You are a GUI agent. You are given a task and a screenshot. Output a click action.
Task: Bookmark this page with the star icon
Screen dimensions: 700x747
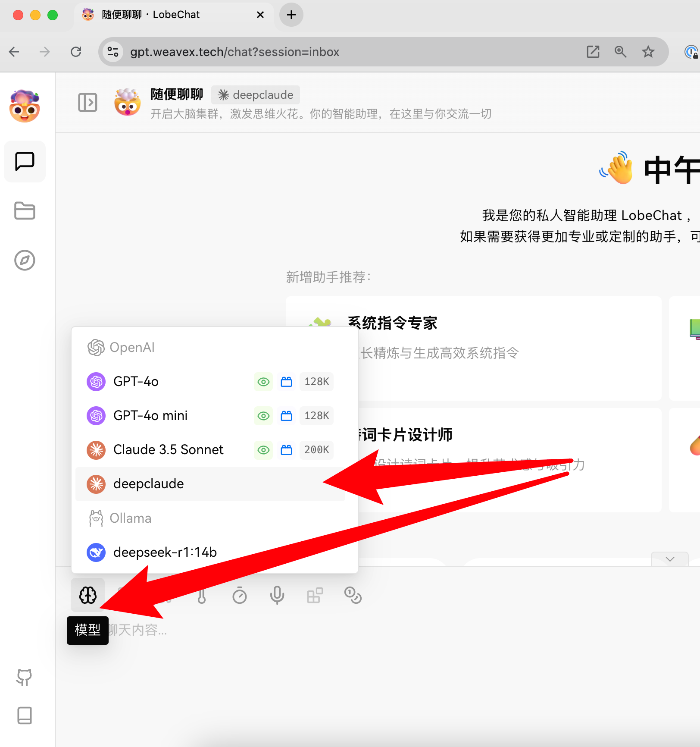tap(648, 52)
